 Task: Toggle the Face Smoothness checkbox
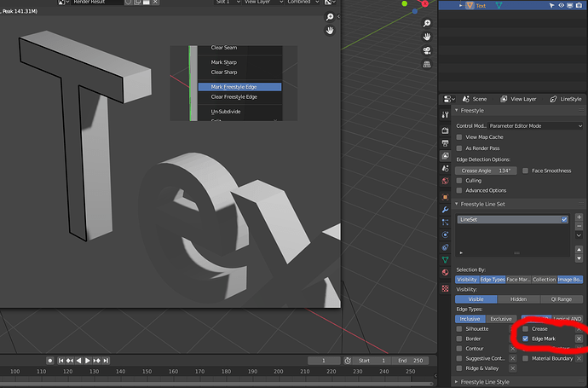tap(526, 171)
